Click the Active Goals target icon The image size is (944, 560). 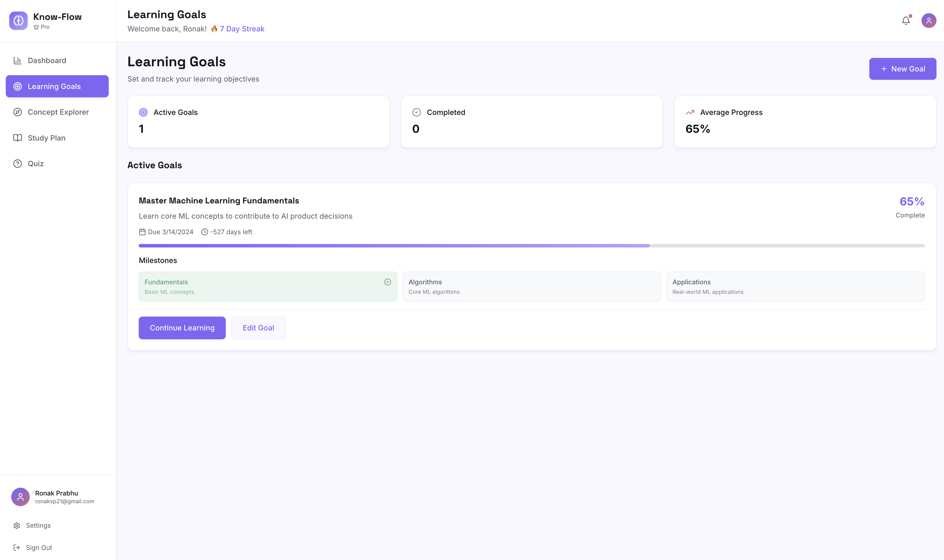pyautogui.click(x=143, y=112)
